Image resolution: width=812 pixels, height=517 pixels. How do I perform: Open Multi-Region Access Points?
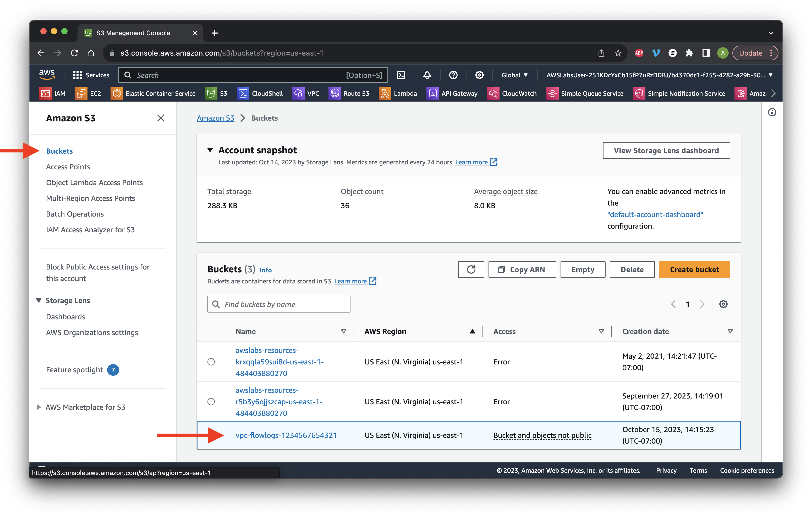pos(90,198)
